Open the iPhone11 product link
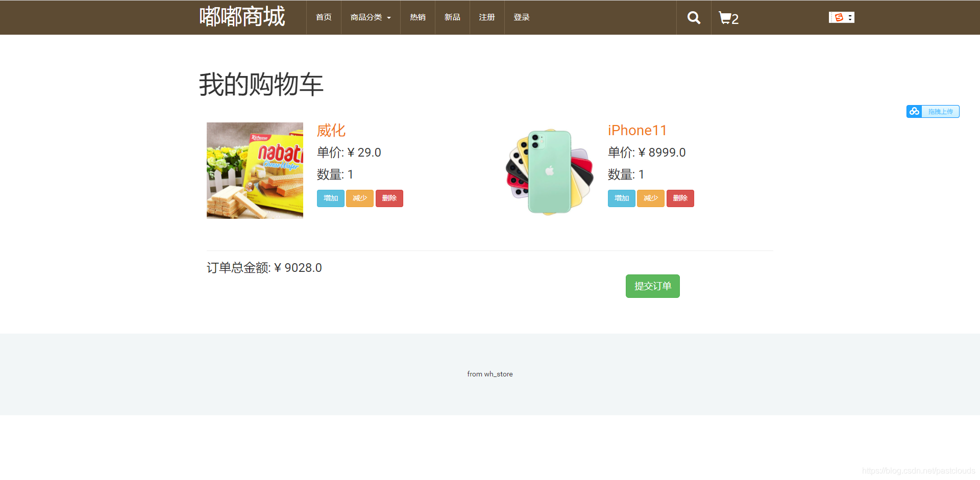The height and width of the screenshot is (480, 980). click(x=638, y=131)
